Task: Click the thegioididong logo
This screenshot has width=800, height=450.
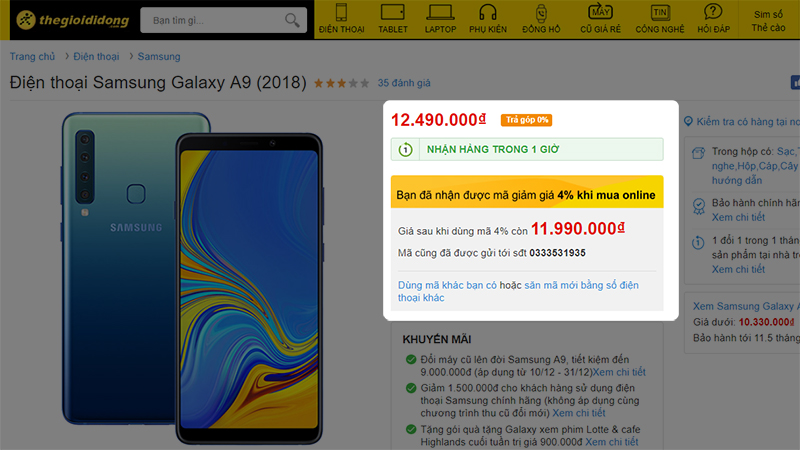Action: click(x=72, y=20)
